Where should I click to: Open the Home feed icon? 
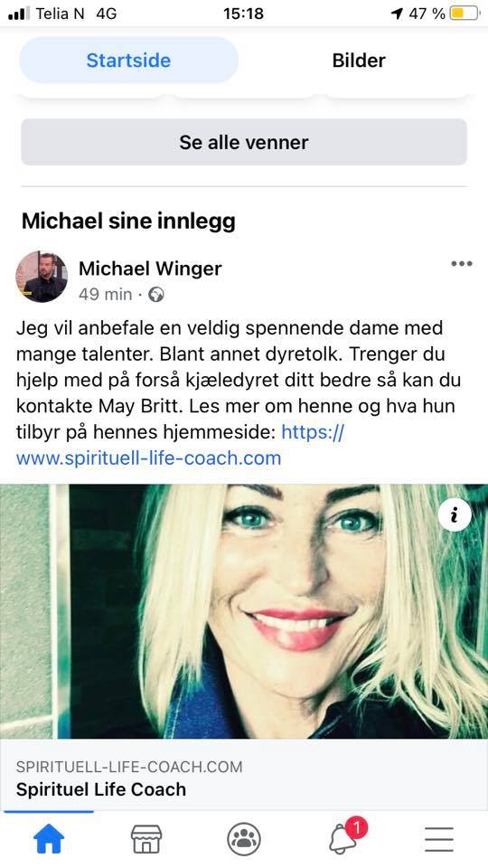click(49, 839)
